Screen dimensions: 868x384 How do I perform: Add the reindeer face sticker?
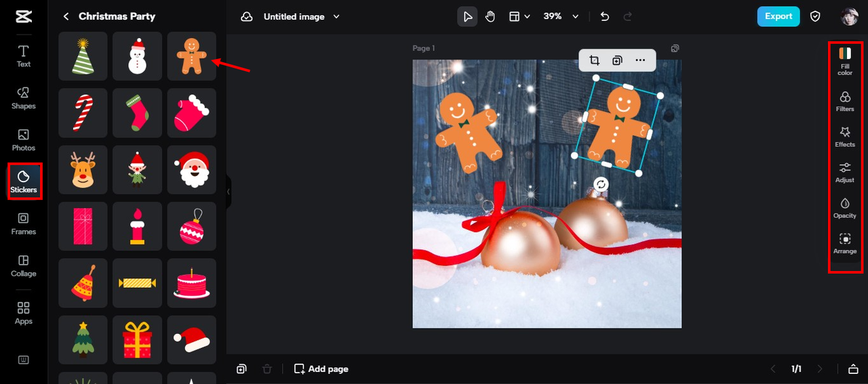(83, 170)
